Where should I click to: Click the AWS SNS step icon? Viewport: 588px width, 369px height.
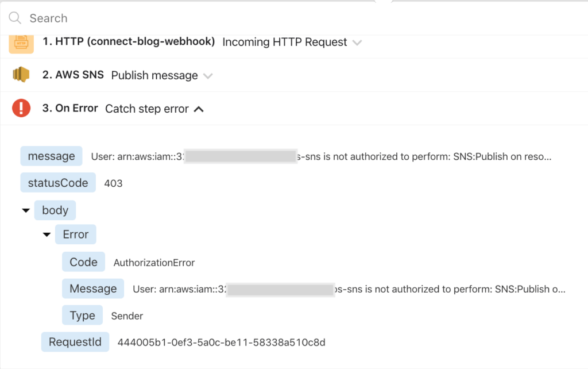21,75
